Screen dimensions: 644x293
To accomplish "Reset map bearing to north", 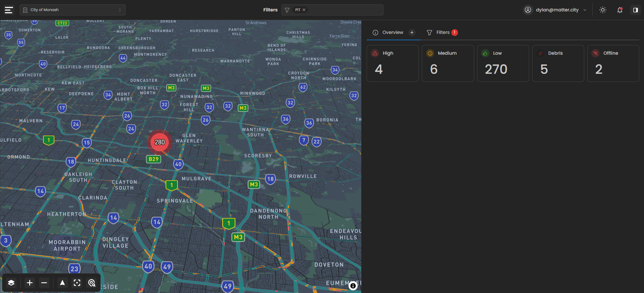I will pyautogui.click(x=62, y=283).
